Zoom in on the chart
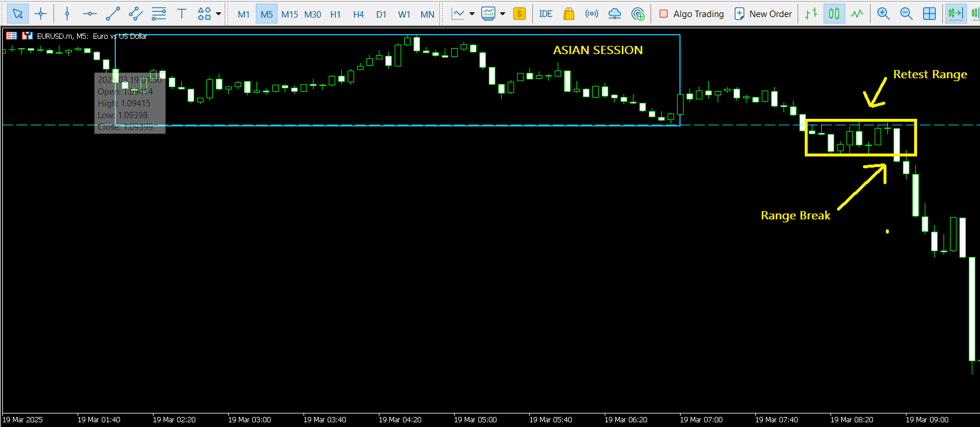This screenshot has width=980, height=427. 883,14
